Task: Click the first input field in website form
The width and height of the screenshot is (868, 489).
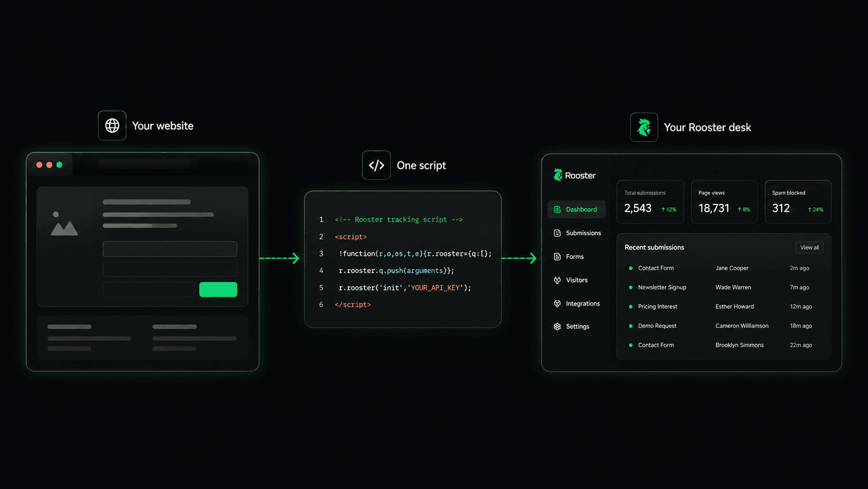Action: coord(170,249)
